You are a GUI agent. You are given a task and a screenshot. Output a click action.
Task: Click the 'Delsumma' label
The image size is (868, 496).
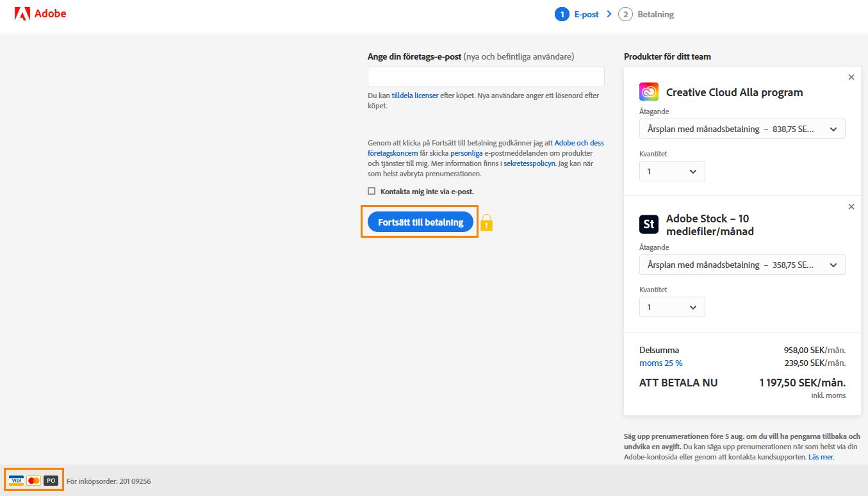(x=659, y=350)
